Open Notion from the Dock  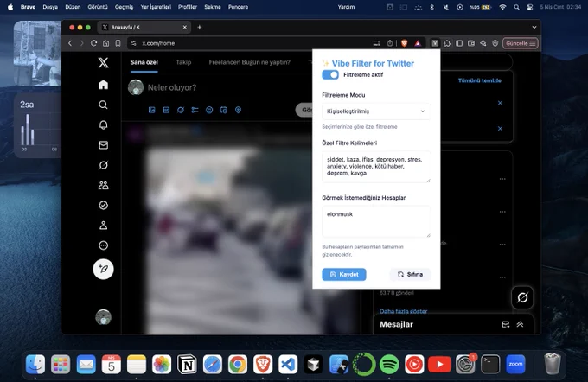pos(187,364)
